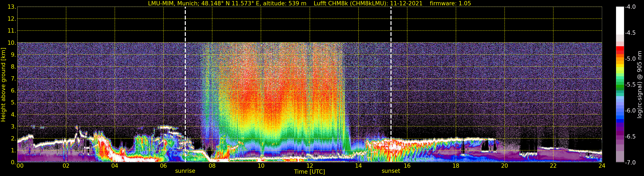Screen dimensions: 644x176
Task: Click the height tick label '5.'
Action: tap(13, 103)
